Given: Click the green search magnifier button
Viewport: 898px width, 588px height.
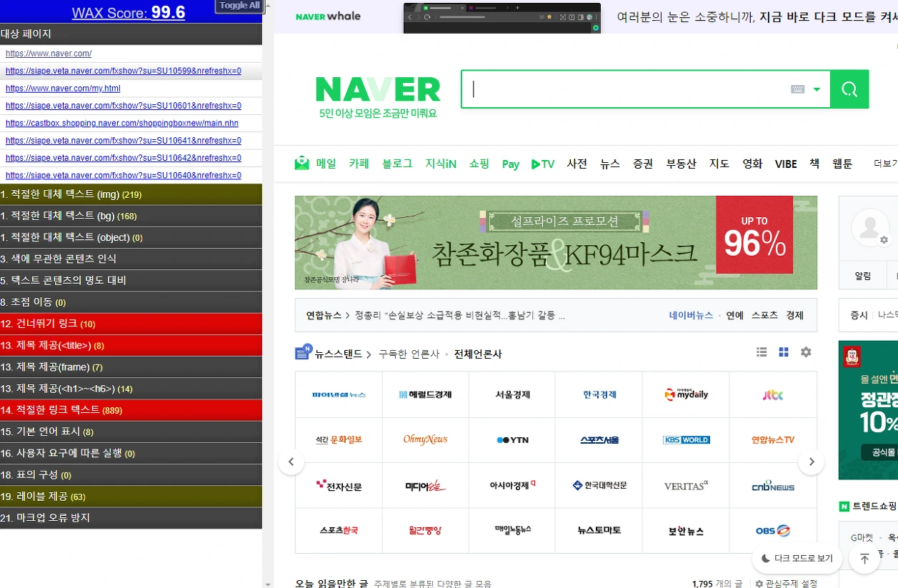Looking at the screenshot, I should coord(849,89).
